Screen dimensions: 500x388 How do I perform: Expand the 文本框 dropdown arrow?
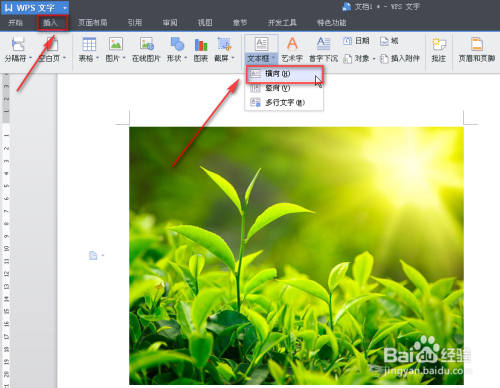[273, 58]
